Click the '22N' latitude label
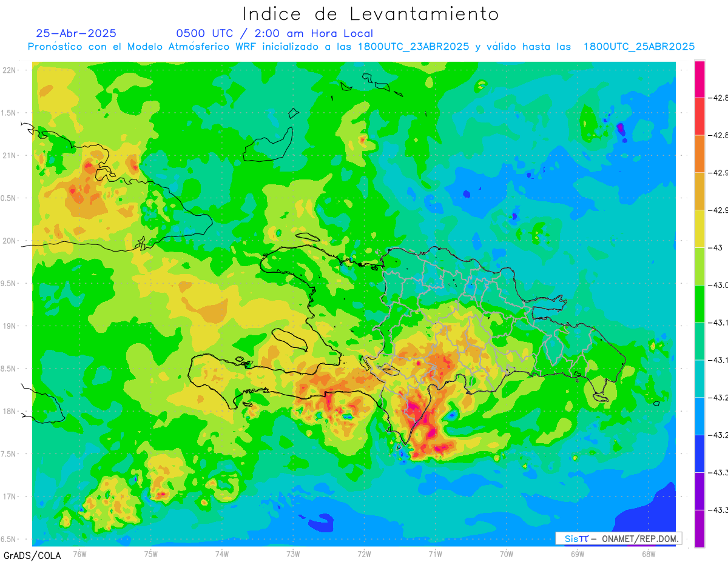The height and width of the screenshot is (562, 728). pos(10,70)
